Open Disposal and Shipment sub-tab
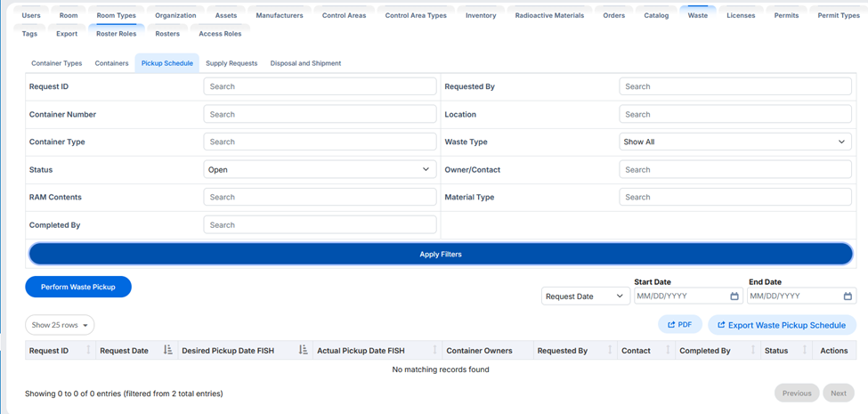 305,63
